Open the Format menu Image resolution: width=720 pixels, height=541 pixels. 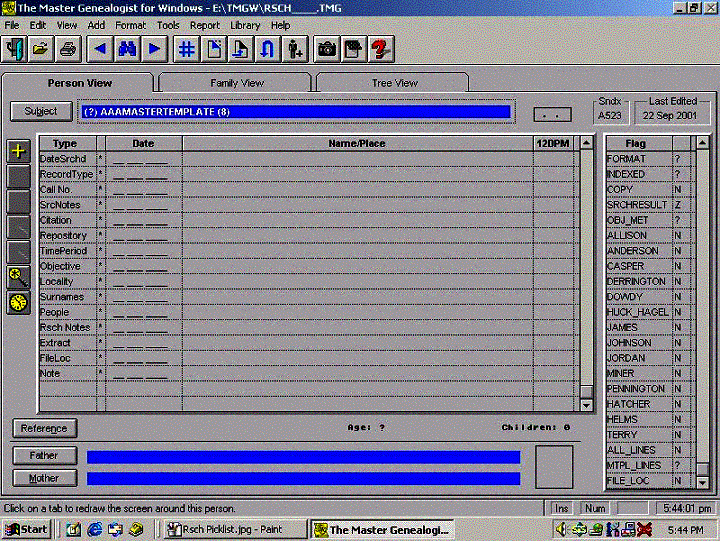[x=130, y=25]
